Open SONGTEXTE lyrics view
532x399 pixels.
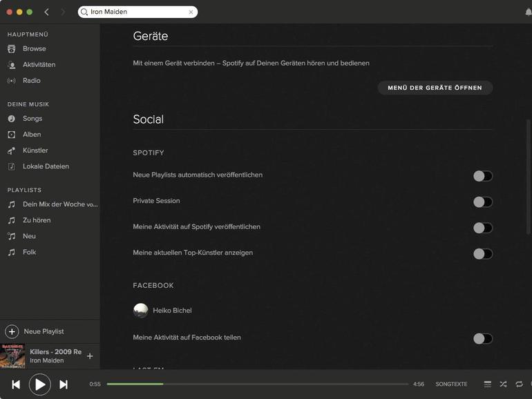451,384
